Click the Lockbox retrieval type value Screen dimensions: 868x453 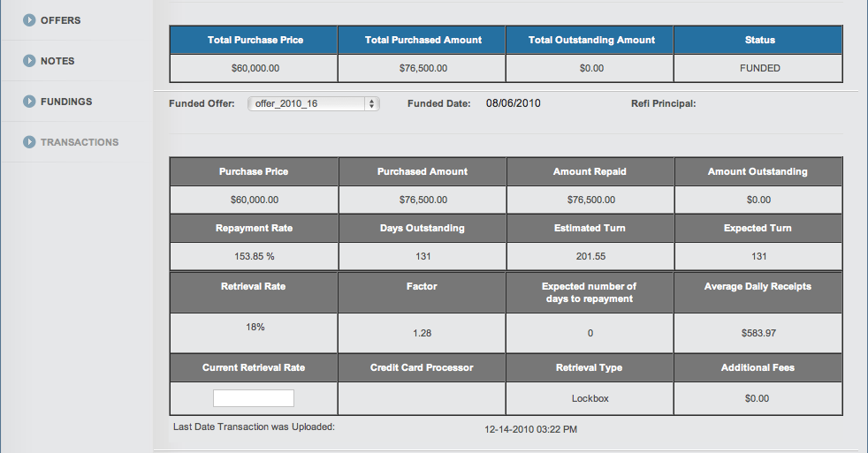pos(590,398)
